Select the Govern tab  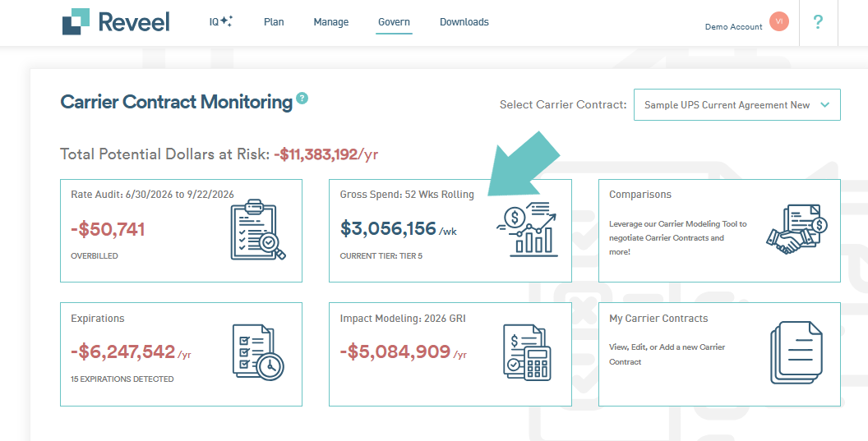(x=395, y=22)
